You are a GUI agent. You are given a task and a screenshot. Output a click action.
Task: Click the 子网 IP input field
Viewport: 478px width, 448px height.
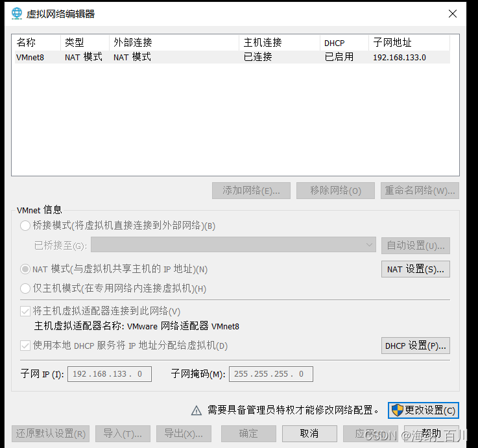click(x=110, y=374)
